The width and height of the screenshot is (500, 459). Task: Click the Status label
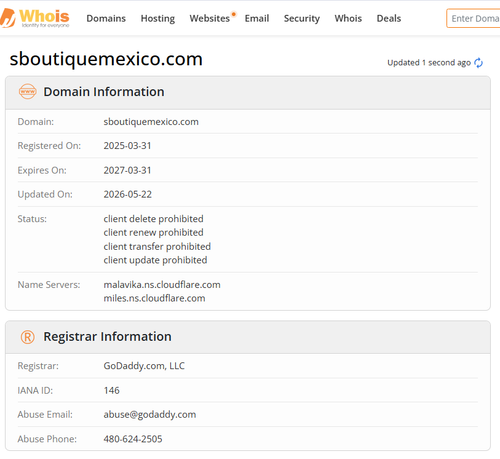[32, 219]
